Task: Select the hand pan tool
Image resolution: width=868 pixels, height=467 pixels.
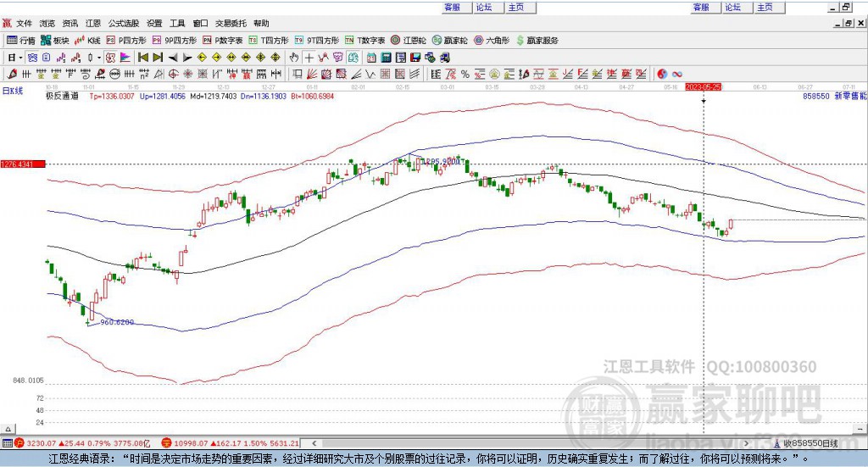Action: click(x=294, y=58)
